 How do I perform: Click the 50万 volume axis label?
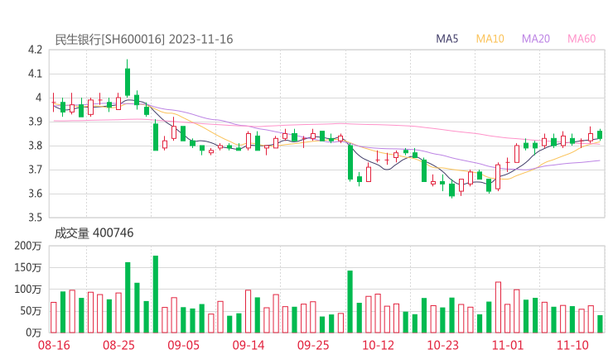(31, 311)
